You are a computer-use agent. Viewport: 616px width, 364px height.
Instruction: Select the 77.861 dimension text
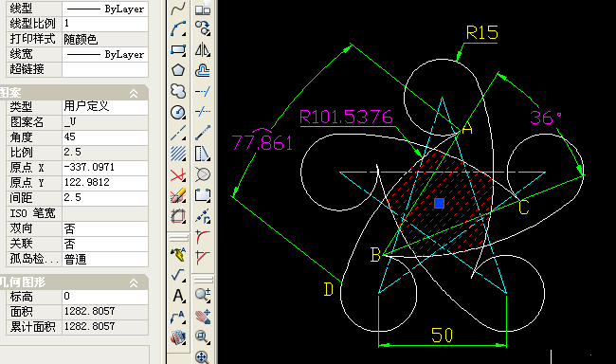pyautogui.click(x=262, y=143)
